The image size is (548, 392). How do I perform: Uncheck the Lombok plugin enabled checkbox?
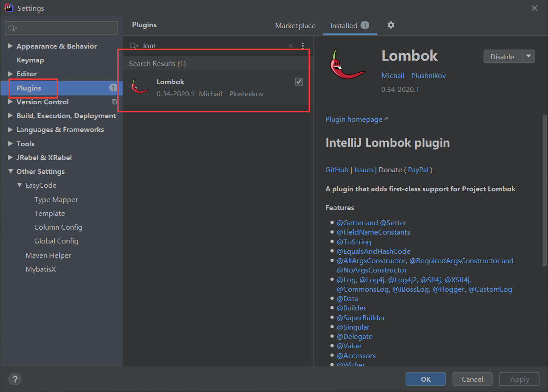pyautogui.click(x=299, y=82)
